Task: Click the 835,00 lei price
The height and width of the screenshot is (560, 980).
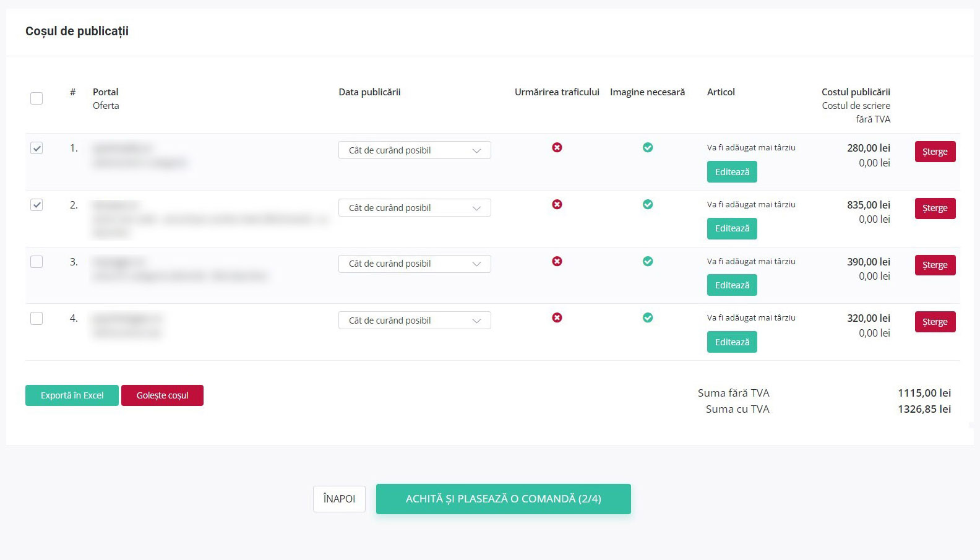Action: tap(869, 205)
